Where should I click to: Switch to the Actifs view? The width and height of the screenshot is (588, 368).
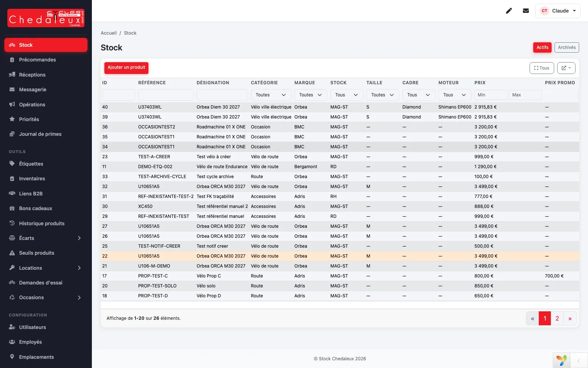542,47
